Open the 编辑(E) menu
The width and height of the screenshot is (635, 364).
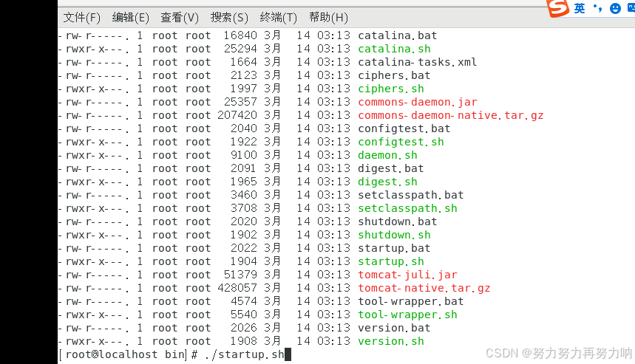pyautogui.click(x=130, y=18)
